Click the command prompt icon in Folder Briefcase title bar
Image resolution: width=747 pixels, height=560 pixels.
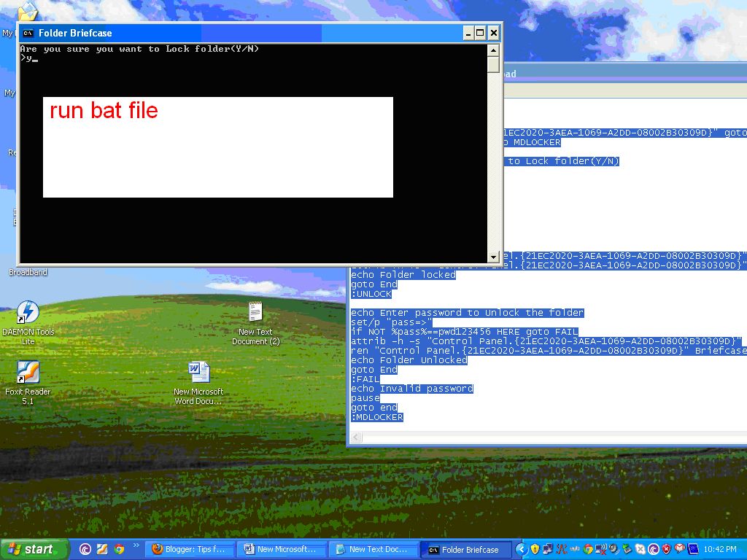(x=28, y=33)
